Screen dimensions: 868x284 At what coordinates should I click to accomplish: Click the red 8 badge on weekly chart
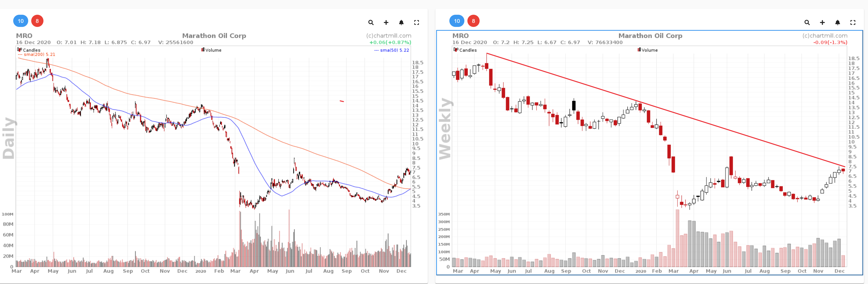pyautogui.click(x=474, y=21)
